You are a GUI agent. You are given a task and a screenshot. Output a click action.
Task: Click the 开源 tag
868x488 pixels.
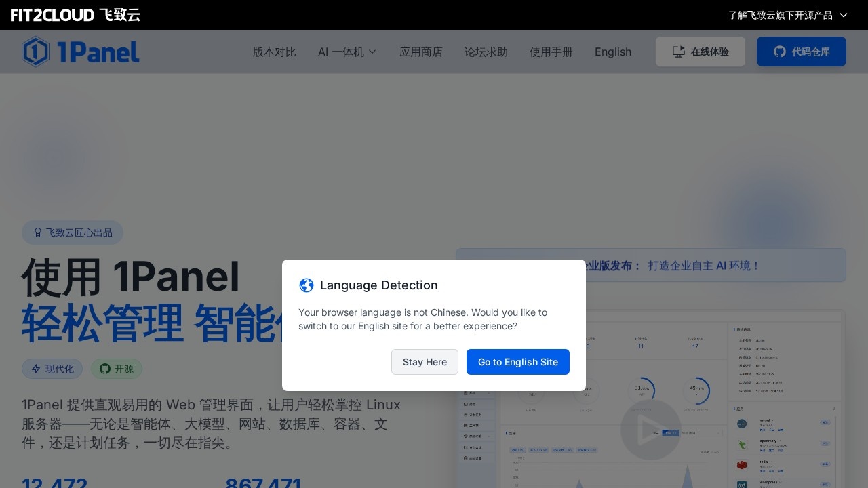(x=117, y=369)
